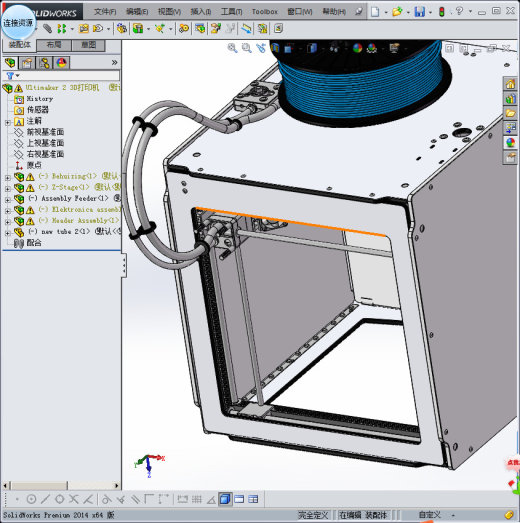Open the PropertyManager tab icon
Viewport: 520px width, 523px height.
click(27, 62)
